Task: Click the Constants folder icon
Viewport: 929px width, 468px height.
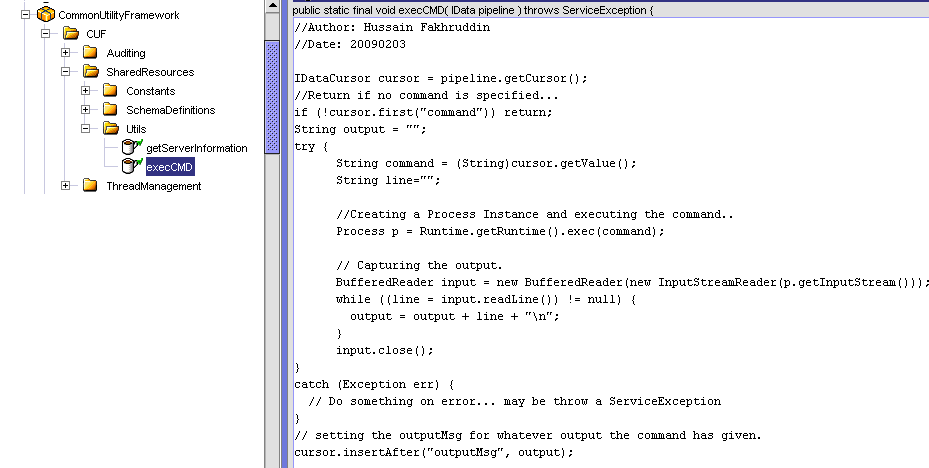Action: tap(110, 91)
